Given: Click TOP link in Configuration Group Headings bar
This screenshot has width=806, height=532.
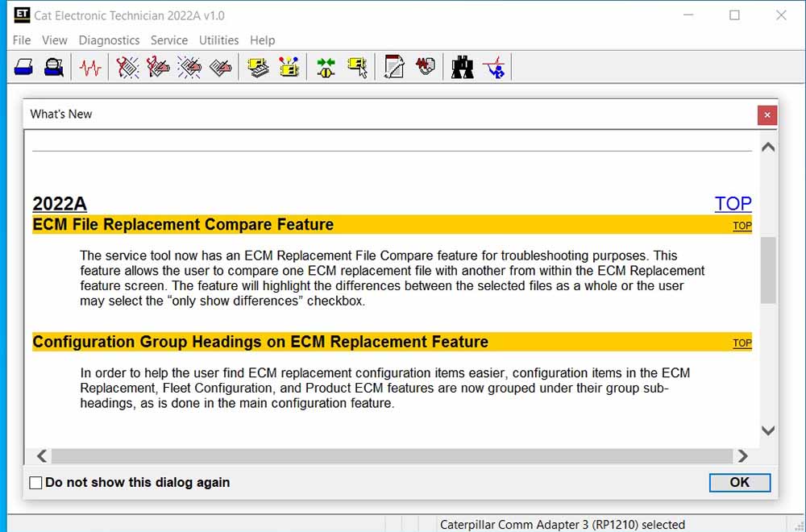Looking at the screenshot, I should click(742, 343).
